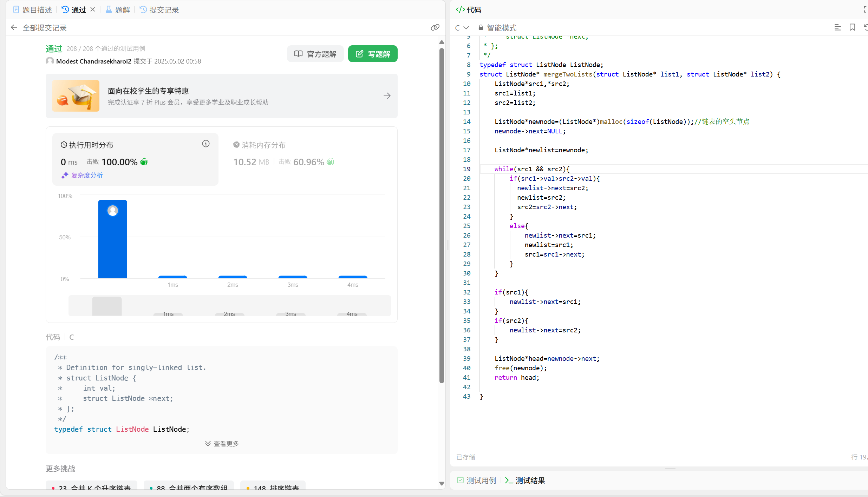Image resolution: width=868 pixels, height=497 pixels.
Task: Click the user avatar on the runtime bar
Action: 113,211
